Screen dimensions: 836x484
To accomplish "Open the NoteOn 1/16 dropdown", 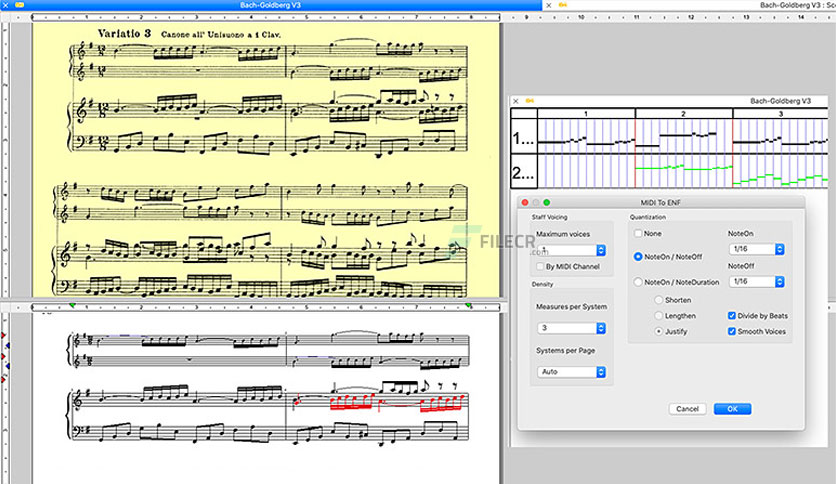I will (757, 249).
